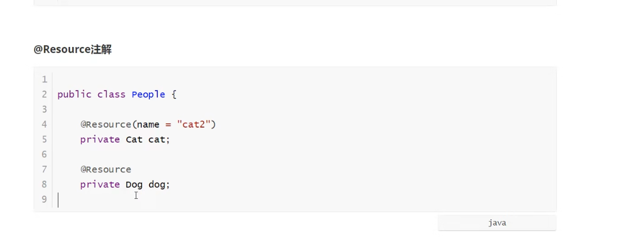This screenshot has height=237, width=644.
Task: Click line number 2 in gutter
Action: [44, 94]
